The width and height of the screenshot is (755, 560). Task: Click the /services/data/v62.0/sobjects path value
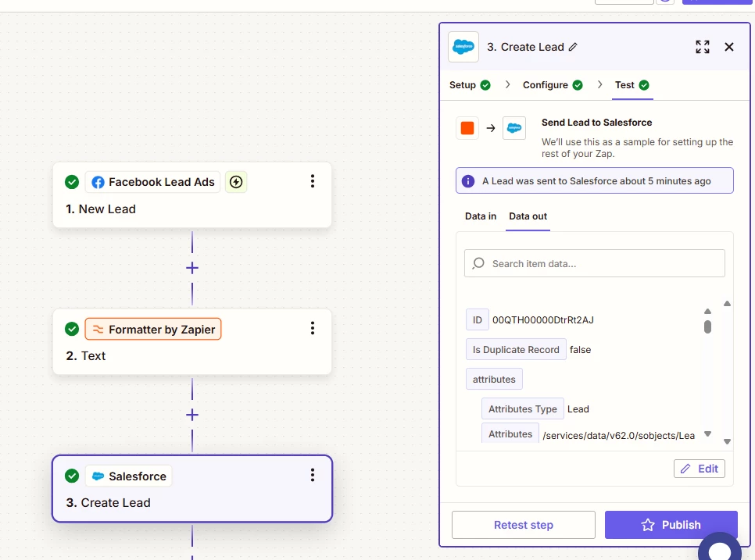pos(619,435)
